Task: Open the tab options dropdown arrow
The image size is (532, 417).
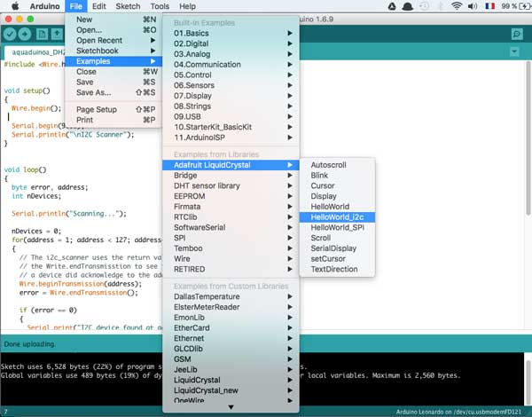Action: 514,52
